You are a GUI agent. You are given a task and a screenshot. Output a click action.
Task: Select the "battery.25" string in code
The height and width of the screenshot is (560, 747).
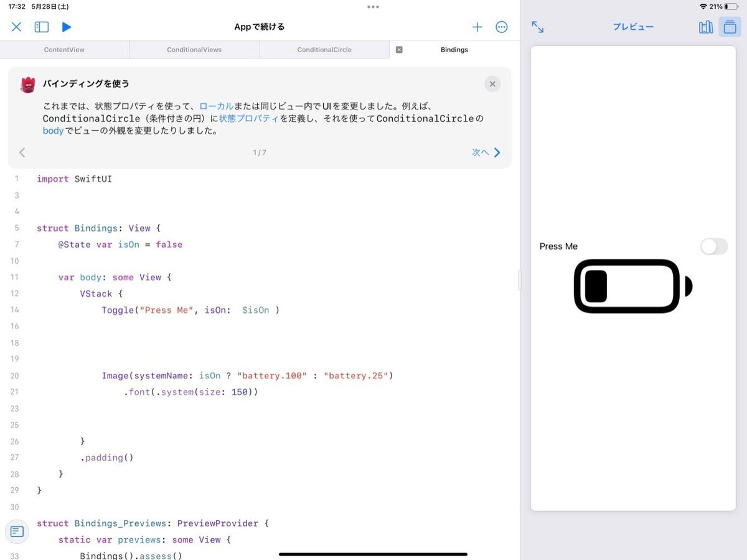356,376
